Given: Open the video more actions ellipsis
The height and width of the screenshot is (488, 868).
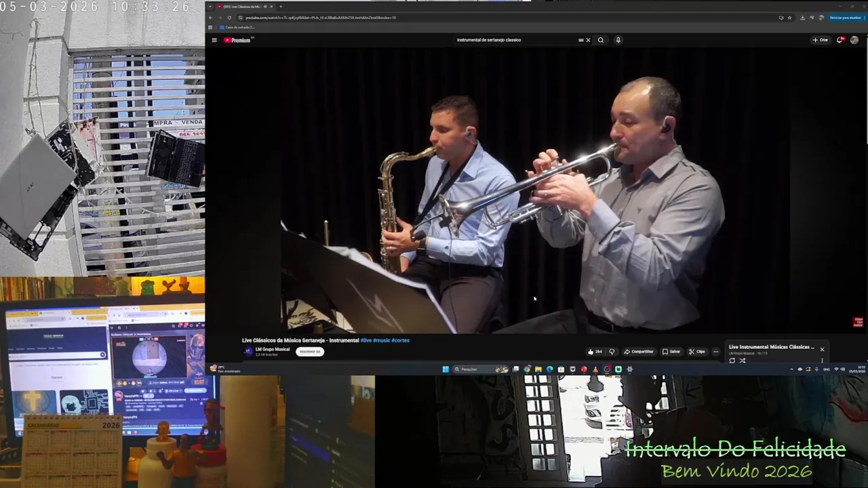Looking at the screenshot, I should [715, 352].
